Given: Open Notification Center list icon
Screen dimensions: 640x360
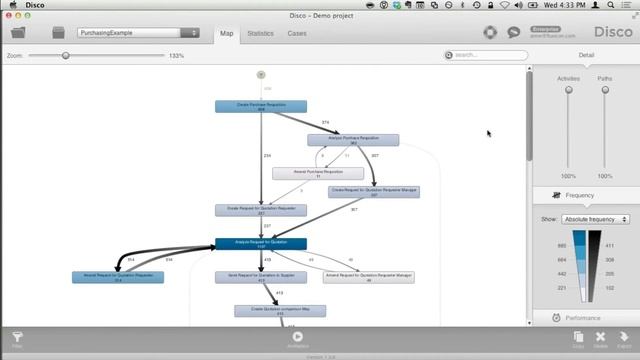Looking at the screenshot, I should (626, 5).
